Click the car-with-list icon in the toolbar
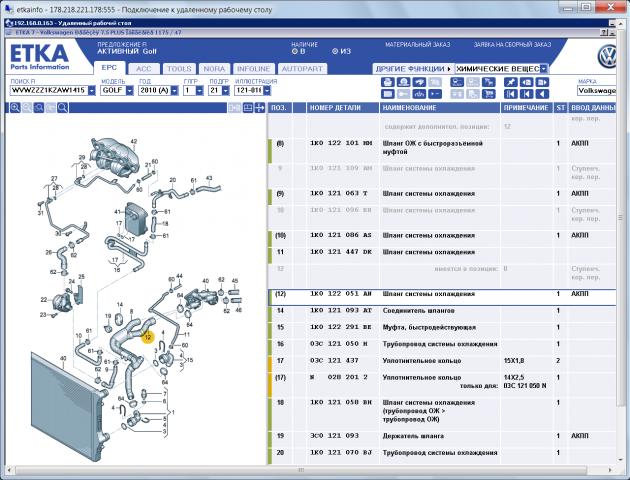630x480 pixels. (x=457, y=82)
